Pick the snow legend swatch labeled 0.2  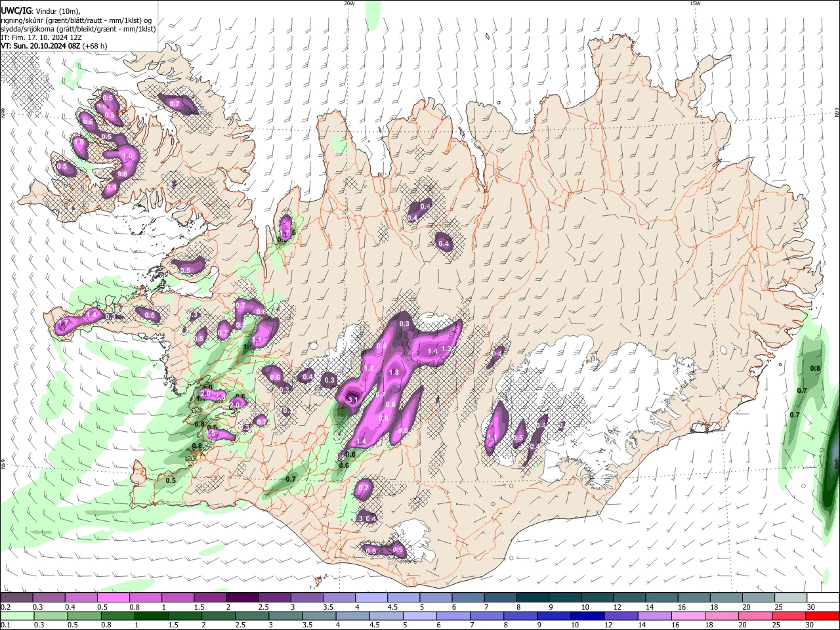[x=16, y=597]
